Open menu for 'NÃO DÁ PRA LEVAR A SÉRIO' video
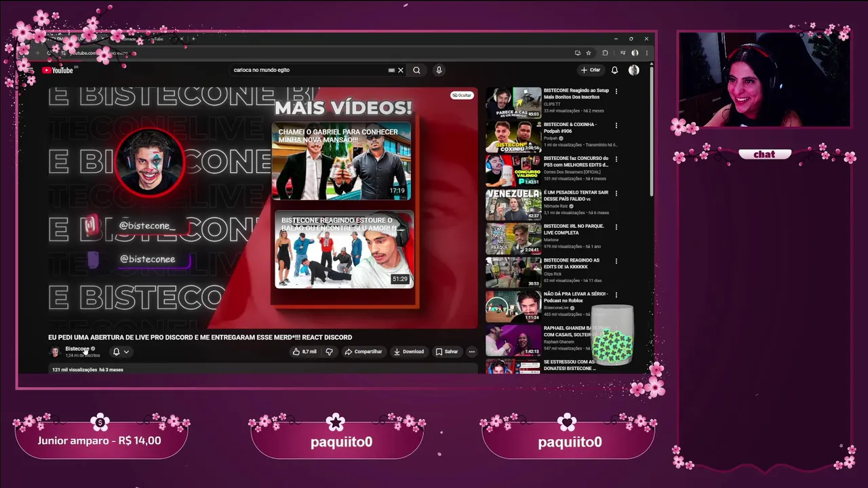Viewport: 868px width, 488px height. pyautogui.click(x=616, y=294)
